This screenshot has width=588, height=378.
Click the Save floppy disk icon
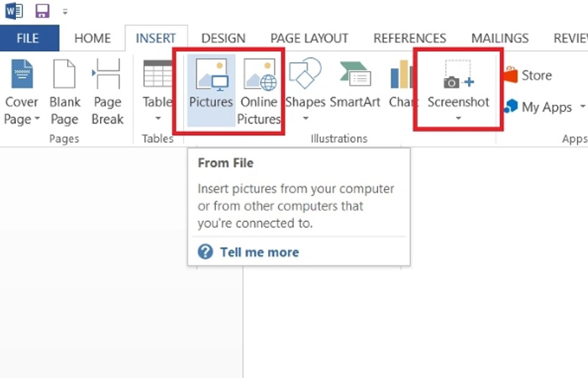click(x=42, y=11)
